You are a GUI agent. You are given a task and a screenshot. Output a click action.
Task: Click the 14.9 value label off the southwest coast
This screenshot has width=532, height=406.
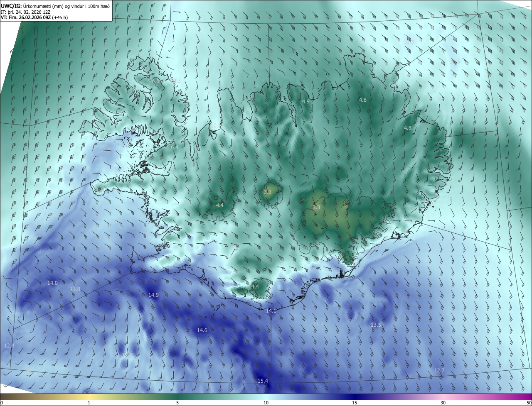[153, 295]
